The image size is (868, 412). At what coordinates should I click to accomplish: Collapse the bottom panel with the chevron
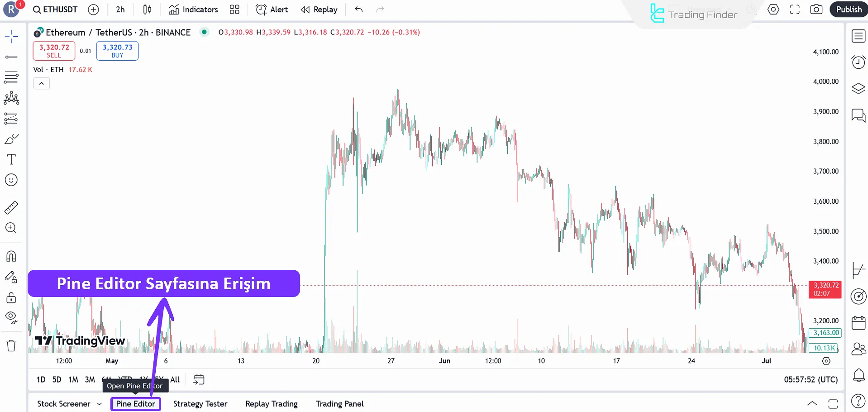pyautogui.click(x=812, y=402)
